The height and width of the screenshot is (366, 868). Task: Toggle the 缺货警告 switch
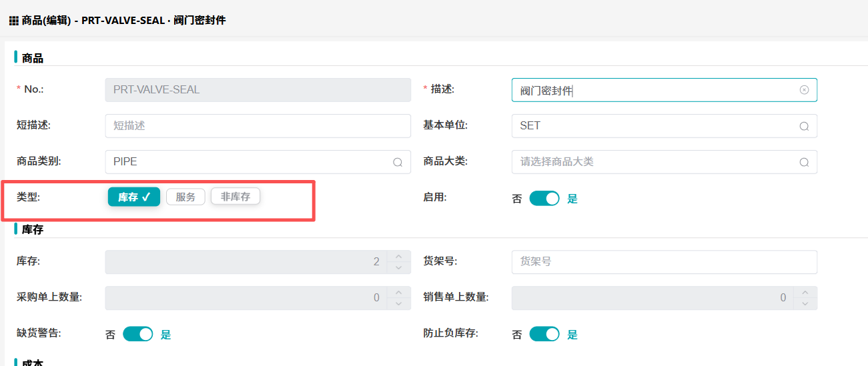pyautogui.click(x=138, y=334)
